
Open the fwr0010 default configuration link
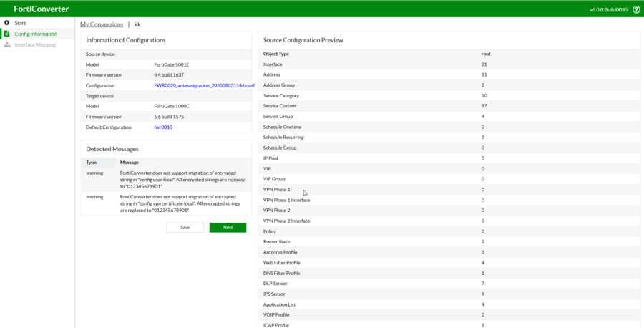click(163, 127)
